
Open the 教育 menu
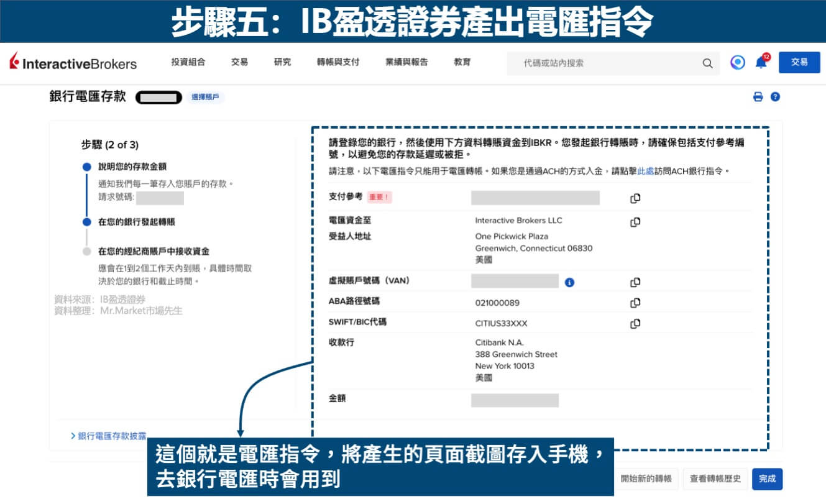[462, 62]
